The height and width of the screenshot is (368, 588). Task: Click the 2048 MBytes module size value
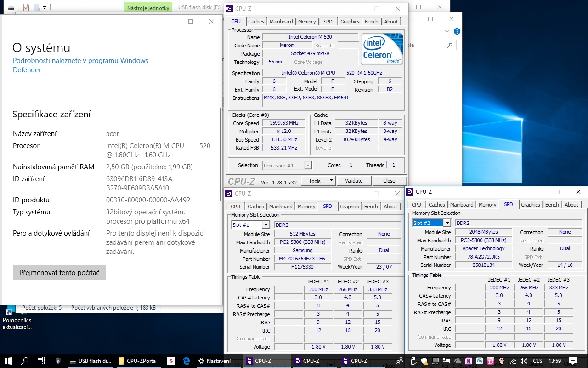[483, 232]
